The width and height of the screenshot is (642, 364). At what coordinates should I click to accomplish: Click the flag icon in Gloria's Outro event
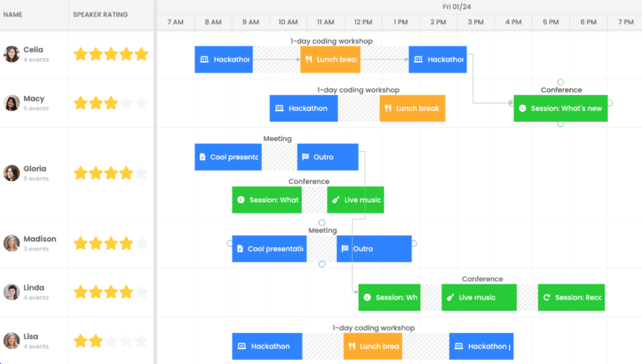point(305,157)
